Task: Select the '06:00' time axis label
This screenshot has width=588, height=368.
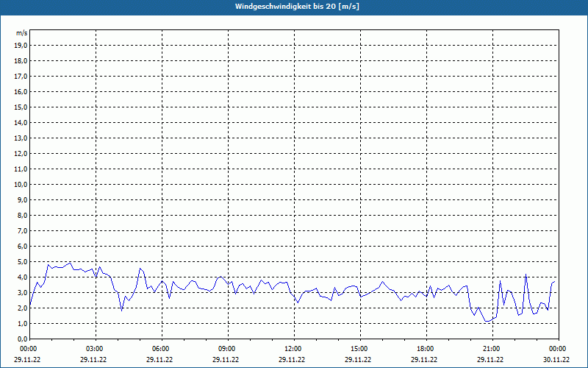Action: coord(162,349)
